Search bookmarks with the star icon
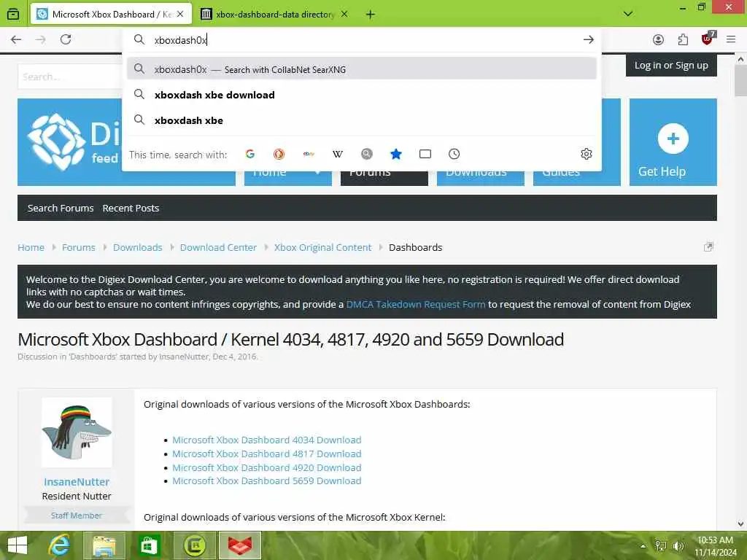The height and width of the screenshot is (560, 747). (x=396, y=154)
